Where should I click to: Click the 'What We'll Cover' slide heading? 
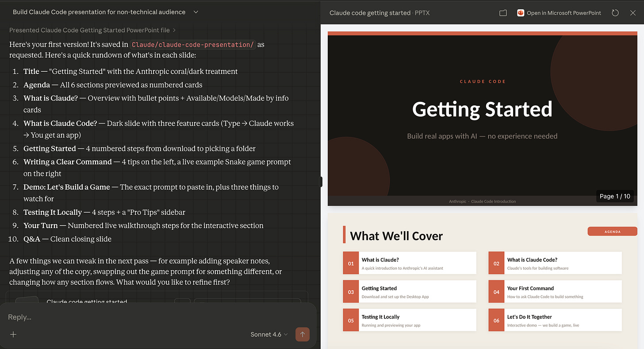(x=396, y=236)
